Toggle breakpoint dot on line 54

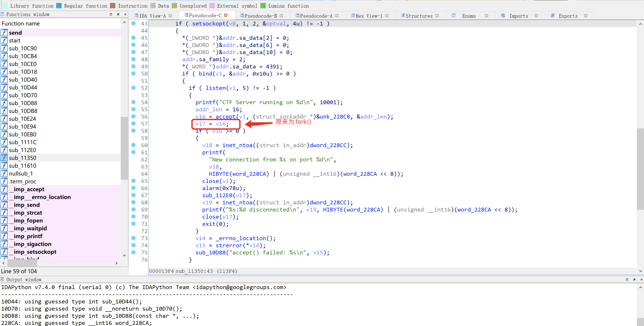coord(133,102)
